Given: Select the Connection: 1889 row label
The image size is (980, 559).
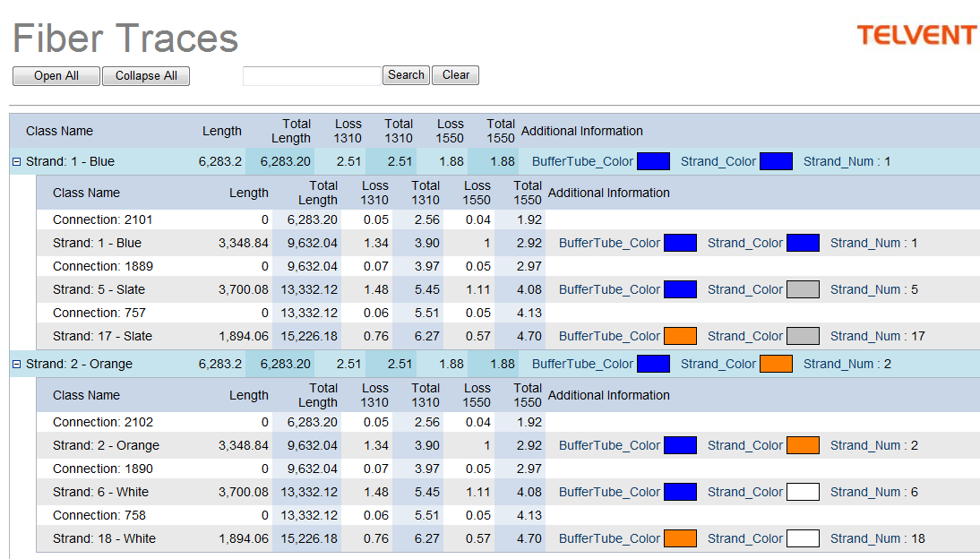Looking at the screenshot, I should tap(102, 266).
